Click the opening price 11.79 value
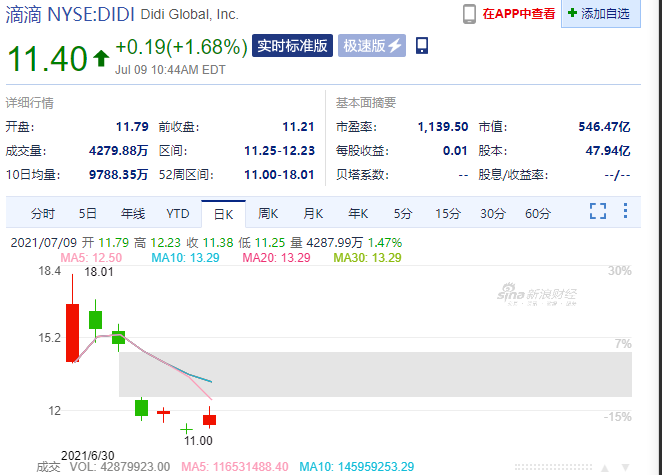The height and width of the screenshot is (475, 662). [132, 127]
